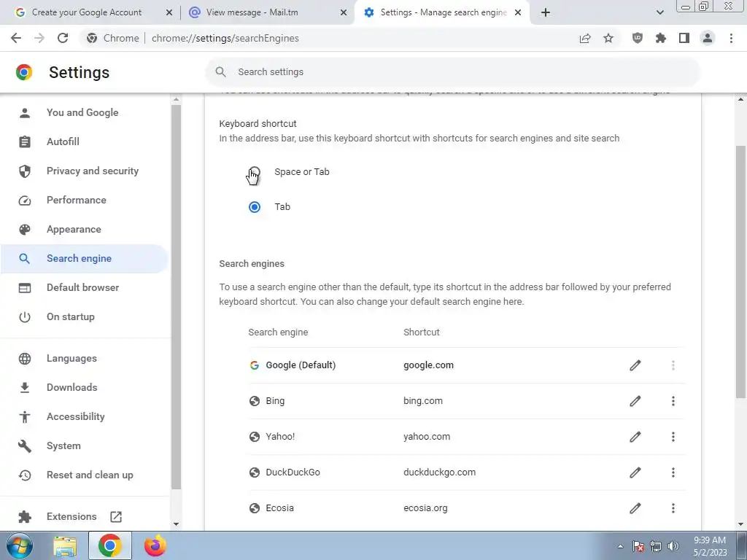Screen dimensions: 747x560
Task: Open Accessibility settings
Action: (x=75, y=416)
